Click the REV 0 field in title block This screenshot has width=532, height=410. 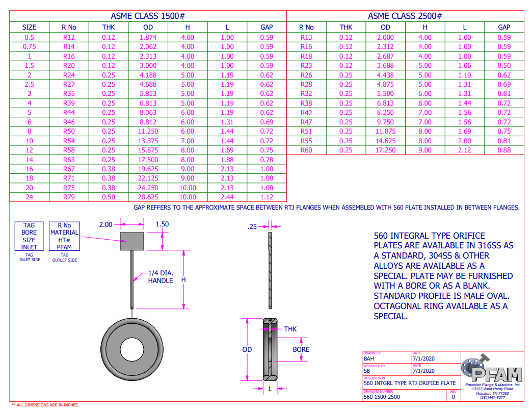(x=454, y=396)
